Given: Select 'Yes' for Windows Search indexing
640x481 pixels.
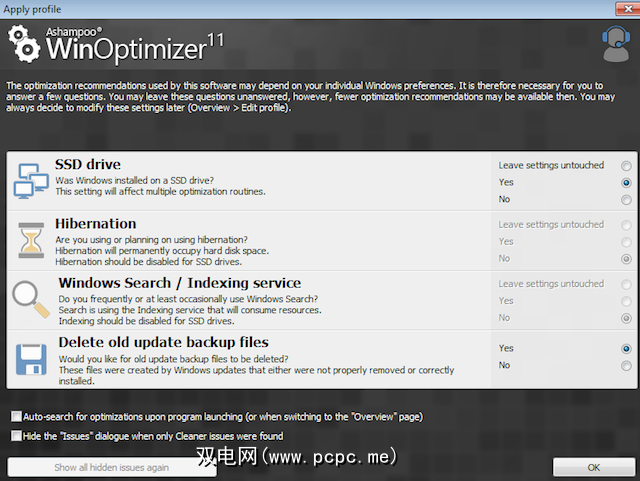Looking at the screenshot, I should [626, 301].
